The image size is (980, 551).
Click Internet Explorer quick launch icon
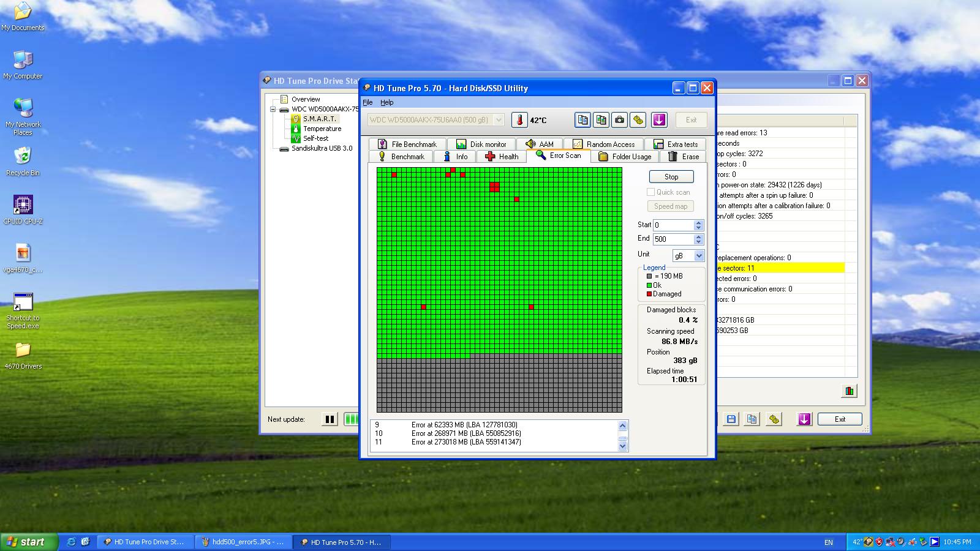point(72,542)
